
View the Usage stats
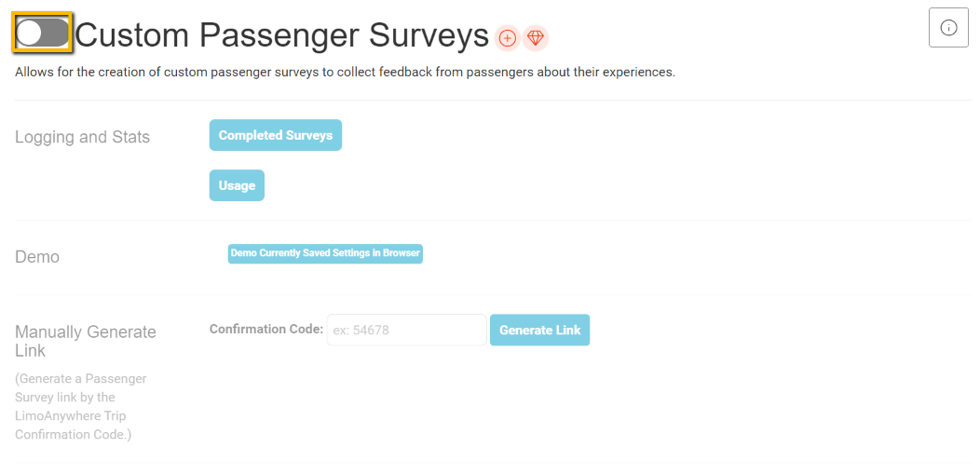237,185
